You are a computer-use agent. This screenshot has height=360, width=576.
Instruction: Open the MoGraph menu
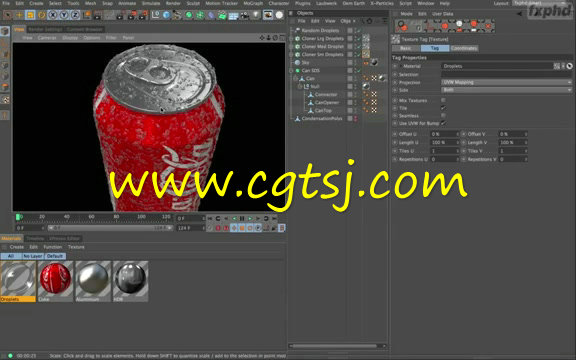[x=253, y=3]
